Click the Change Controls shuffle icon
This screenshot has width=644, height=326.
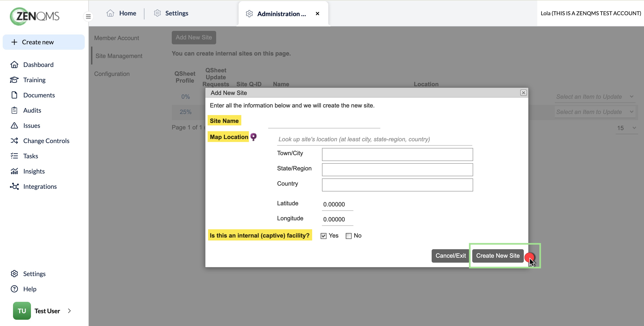click(14, 141)
